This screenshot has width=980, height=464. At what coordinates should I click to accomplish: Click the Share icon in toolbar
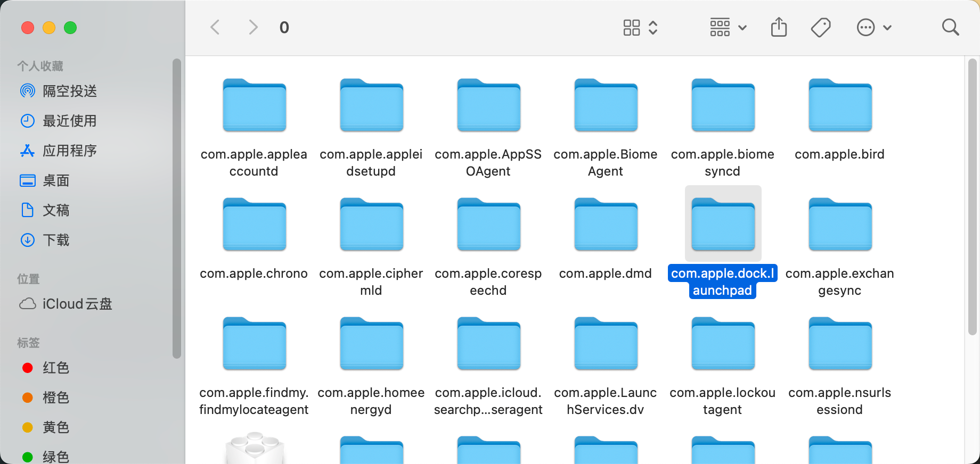[x=779, y=27]
